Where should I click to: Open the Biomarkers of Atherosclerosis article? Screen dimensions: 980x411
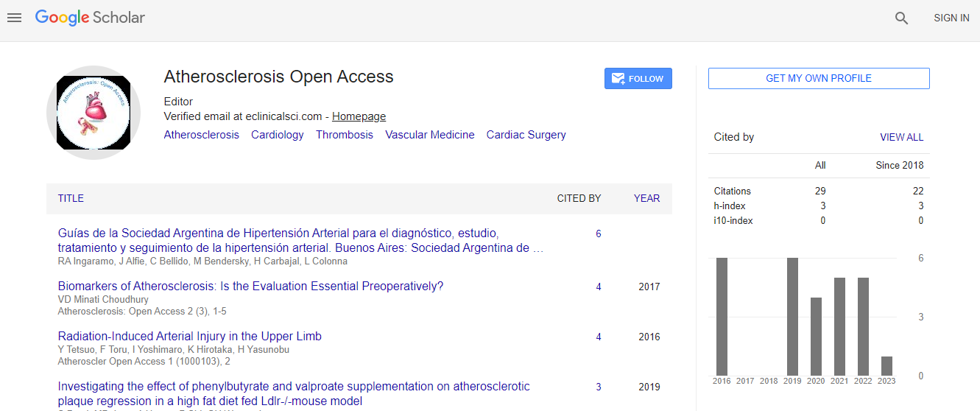pyautogui.click(x=250, y=287)
